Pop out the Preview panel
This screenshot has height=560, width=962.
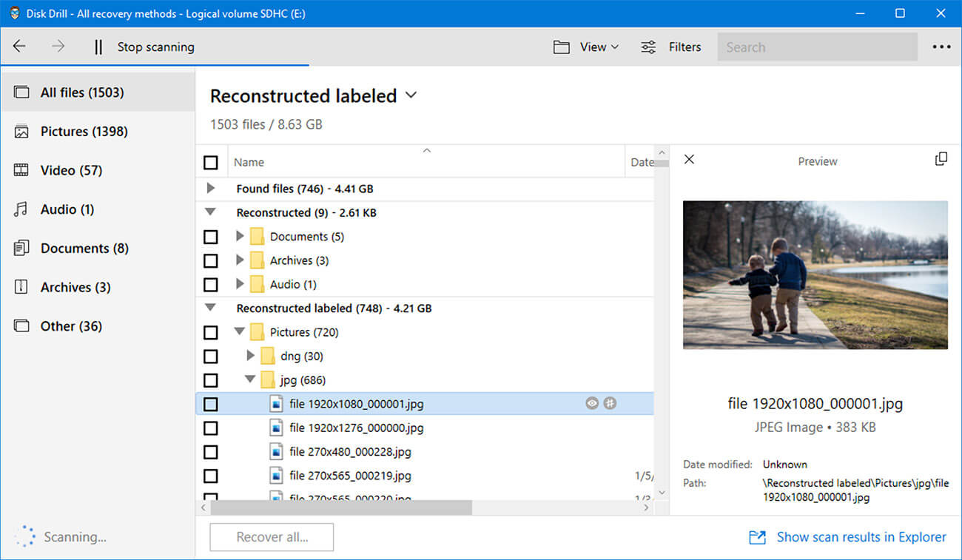click(941, 158)
